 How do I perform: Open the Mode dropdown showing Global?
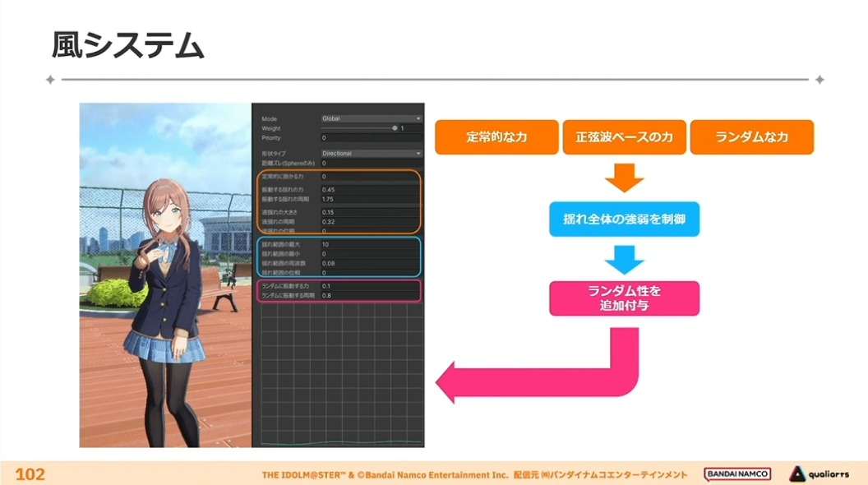372,118
